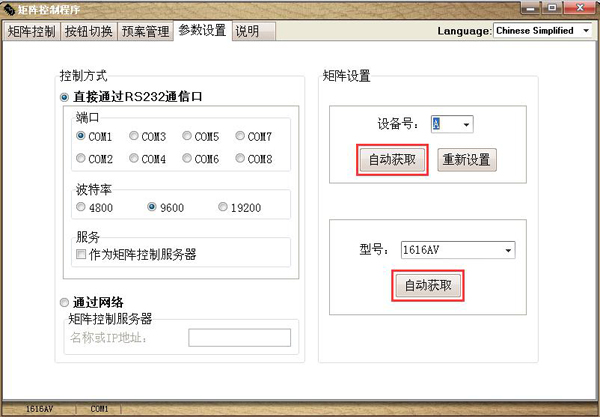
Task: Maximize the 矩阵控制程序 window
Action: [552, 8]
